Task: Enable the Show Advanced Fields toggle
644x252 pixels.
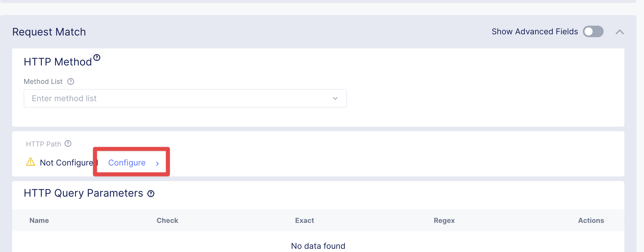Action: click(x=593, y=31)
